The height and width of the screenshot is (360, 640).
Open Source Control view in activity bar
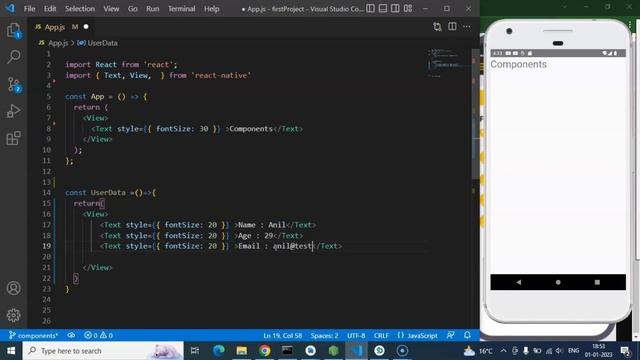[13, 84]
